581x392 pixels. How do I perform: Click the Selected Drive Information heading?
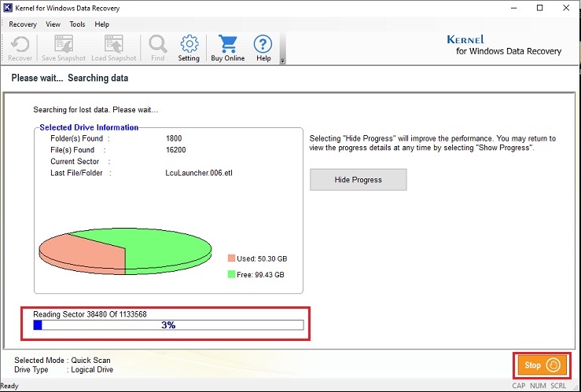pos(89,127)
